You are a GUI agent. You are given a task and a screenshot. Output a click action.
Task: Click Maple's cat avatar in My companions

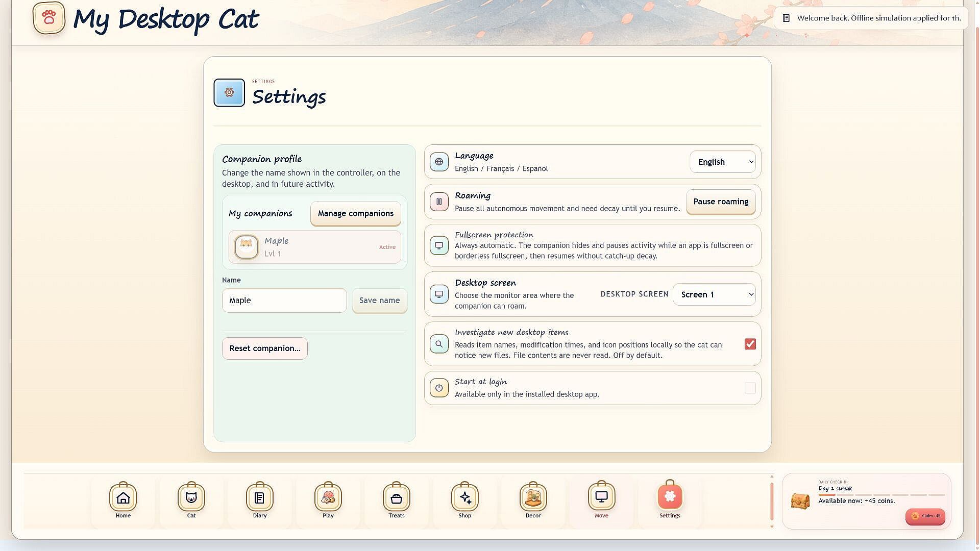pyautogui.click(x=247, y=247)
